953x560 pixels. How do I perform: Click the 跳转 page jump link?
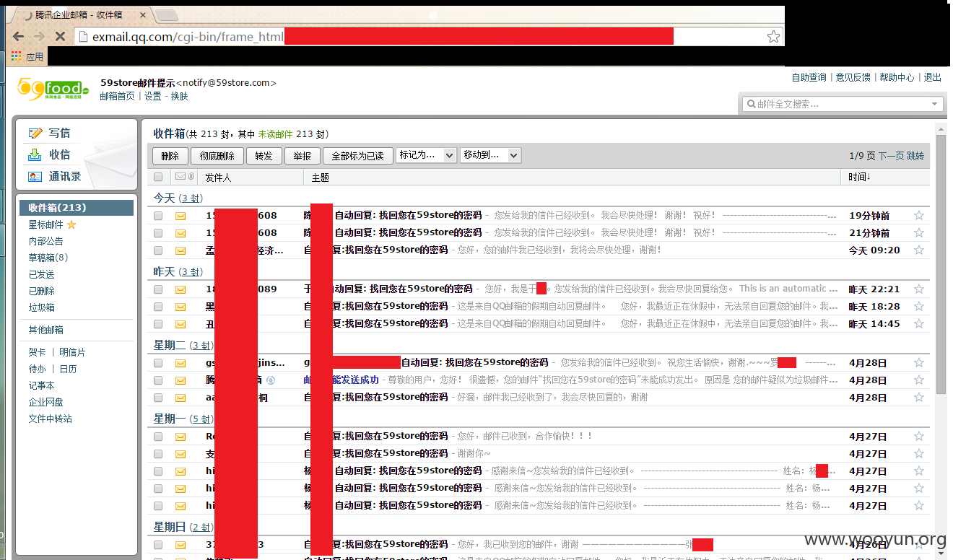tap(915, 156)
